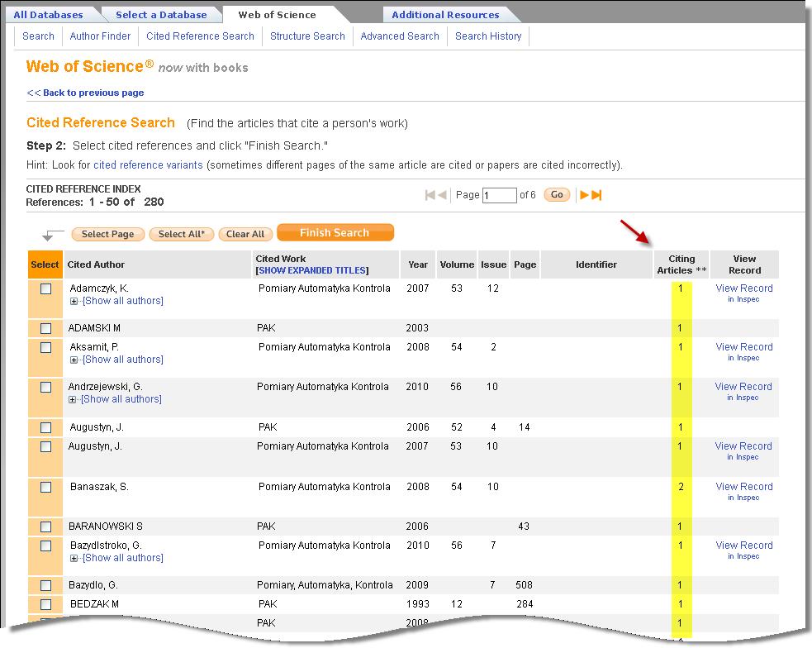Open Additional Resources tab

445,15
